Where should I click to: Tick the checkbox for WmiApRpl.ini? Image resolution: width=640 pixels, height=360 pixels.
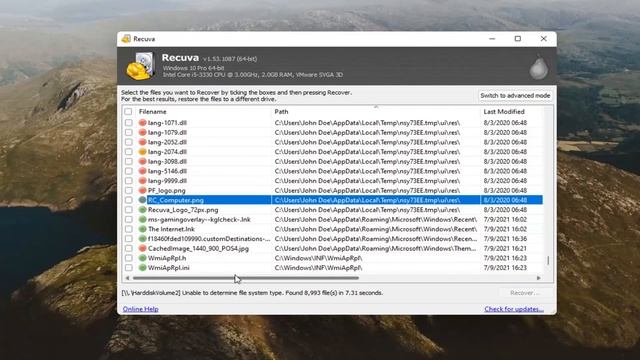point(129,268)
